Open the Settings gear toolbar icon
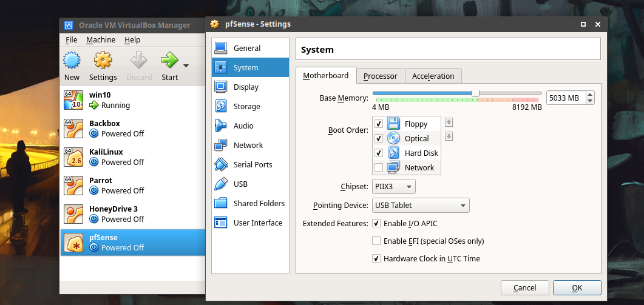This screenshot has width=644, height=305. 103,61
